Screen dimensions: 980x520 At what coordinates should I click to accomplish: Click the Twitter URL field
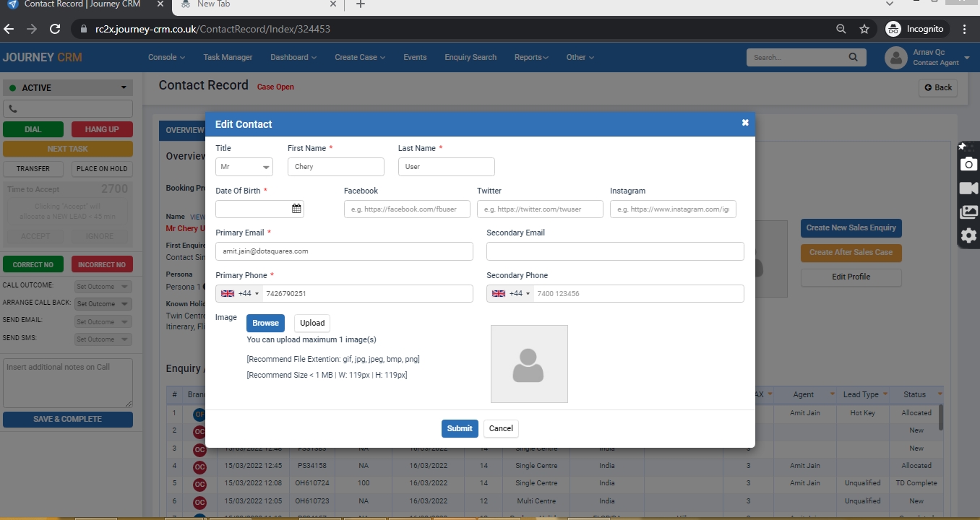[x=540, y=209]
